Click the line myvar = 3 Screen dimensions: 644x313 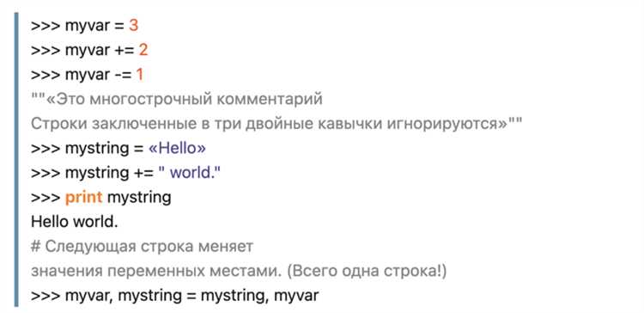85,26
